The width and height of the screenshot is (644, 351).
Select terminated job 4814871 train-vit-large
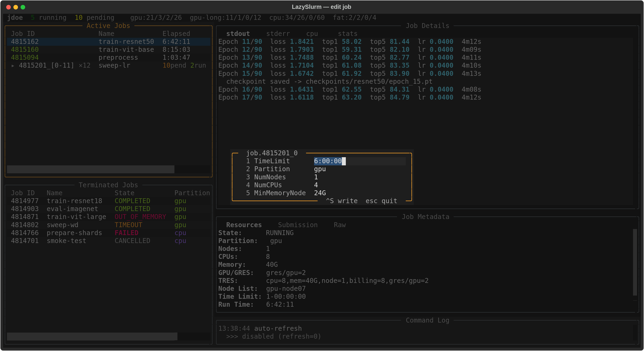coord(109,217)
